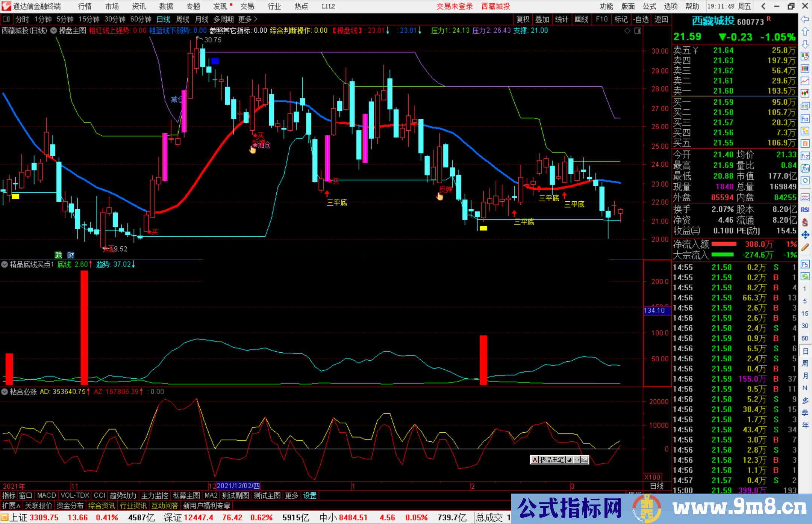Click the blue square marker on chart
The width and height of the screenshot is (812, 524).
click(215, 61)
